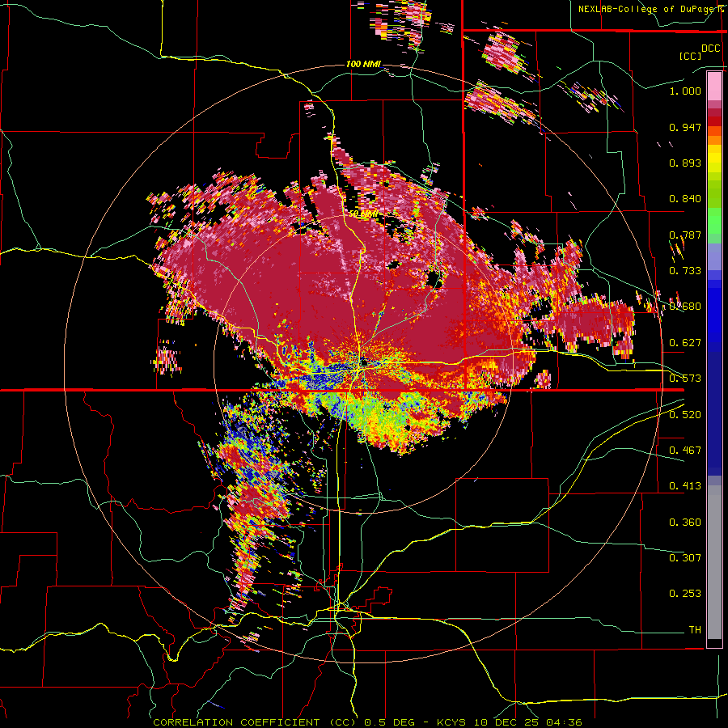Image resolution: width=728 pixels, height=728 pixels.
Task: Click the yellow band of the color bar
Action: click(714, 160)
